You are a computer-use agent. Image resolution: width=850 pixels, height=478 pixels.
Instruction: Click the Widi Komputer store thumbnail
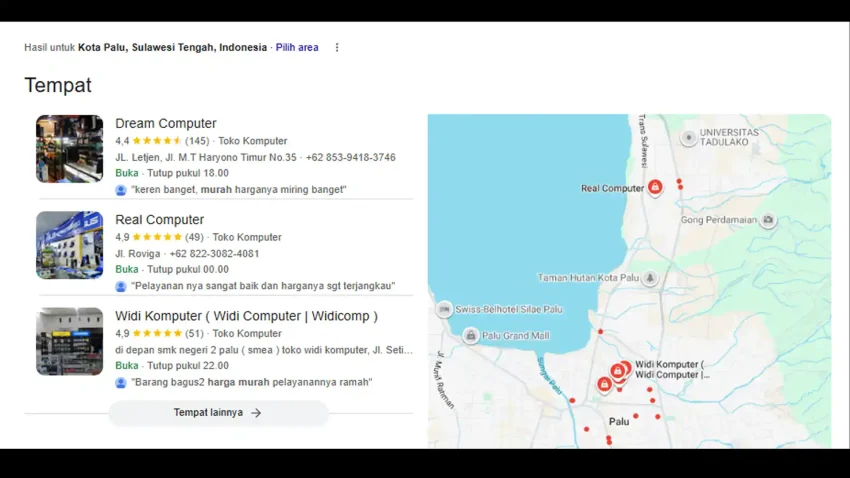coord(69,341)
